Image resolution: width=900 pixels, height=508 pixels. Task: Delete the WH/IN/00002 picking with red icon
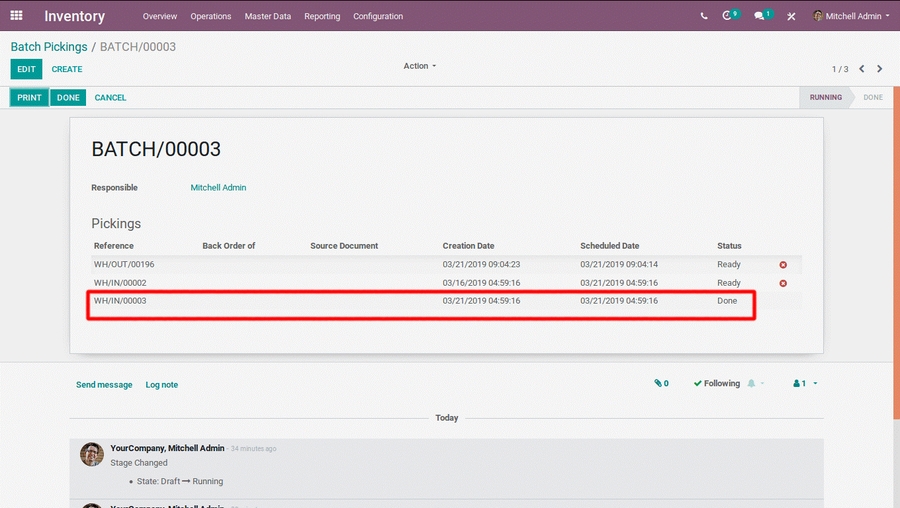coord(783,284)
